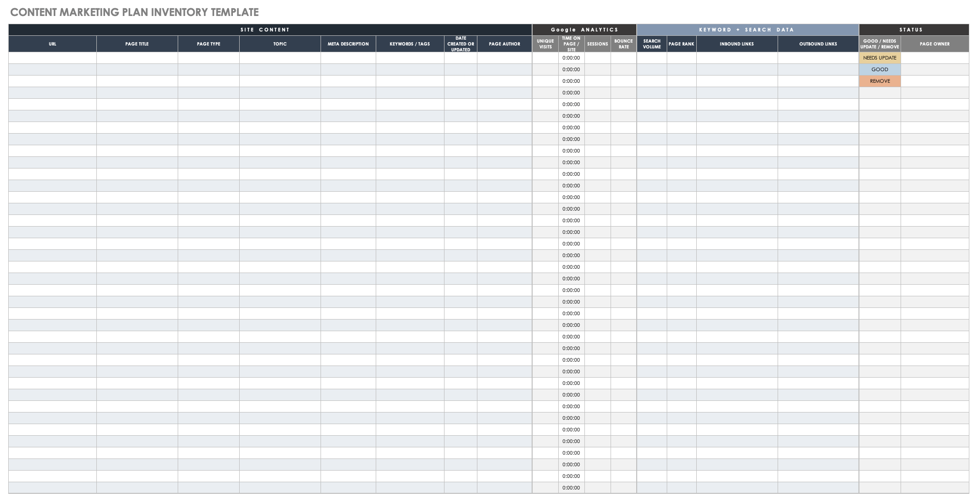The width and height of the screenshot is (980, 504).
Task: Click the PAGE TYPE header cell
Action: [x=208, y=44]
